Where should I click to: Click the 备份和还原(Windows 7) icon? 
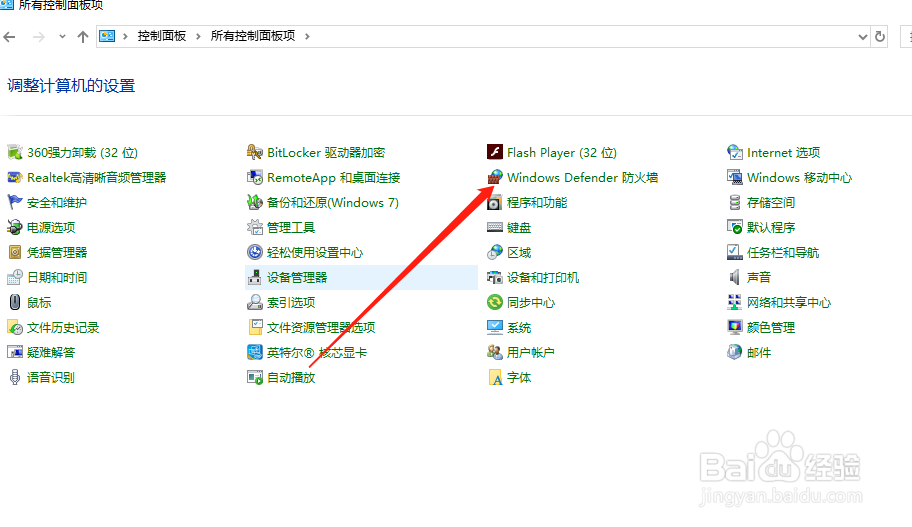pos(255,202)
